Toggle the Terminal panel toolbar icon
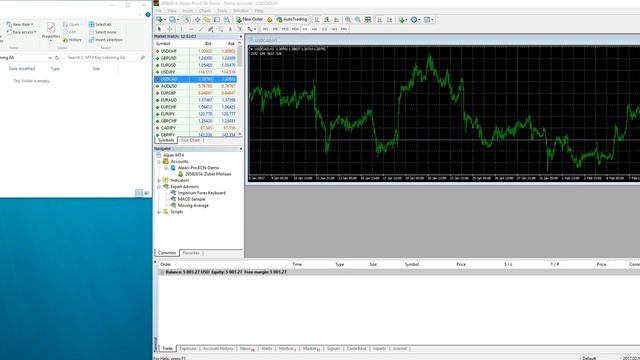Viewport: 640px width, 360px height. coord(217,20)
